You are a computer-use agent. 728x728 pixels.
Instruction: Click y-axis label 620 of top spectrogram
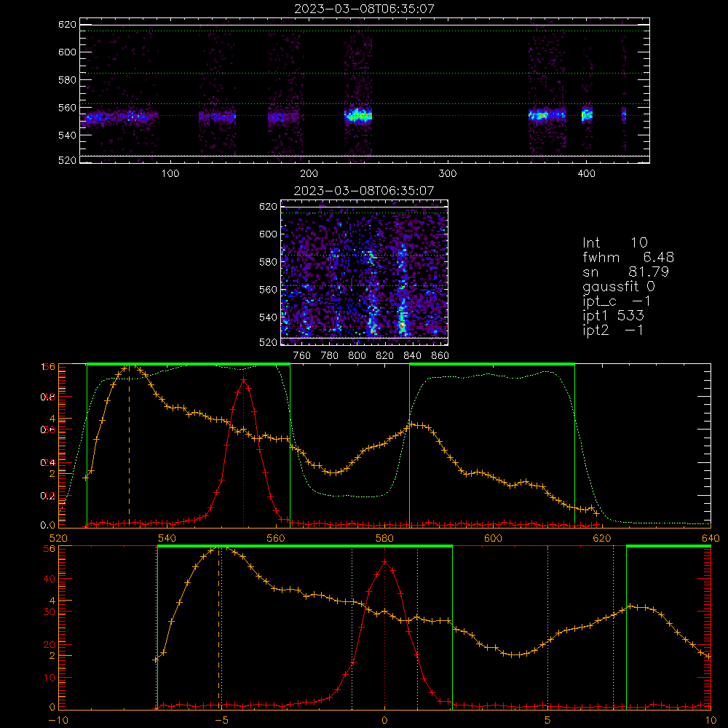[67, 24]
